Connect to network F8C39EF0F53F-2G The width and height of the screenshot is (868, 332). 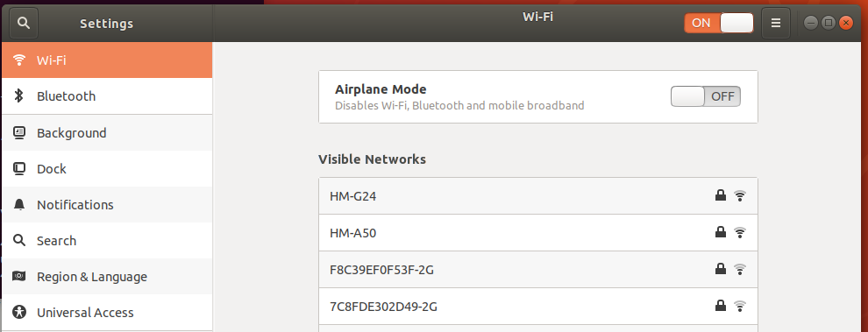[x=538, y=270]
